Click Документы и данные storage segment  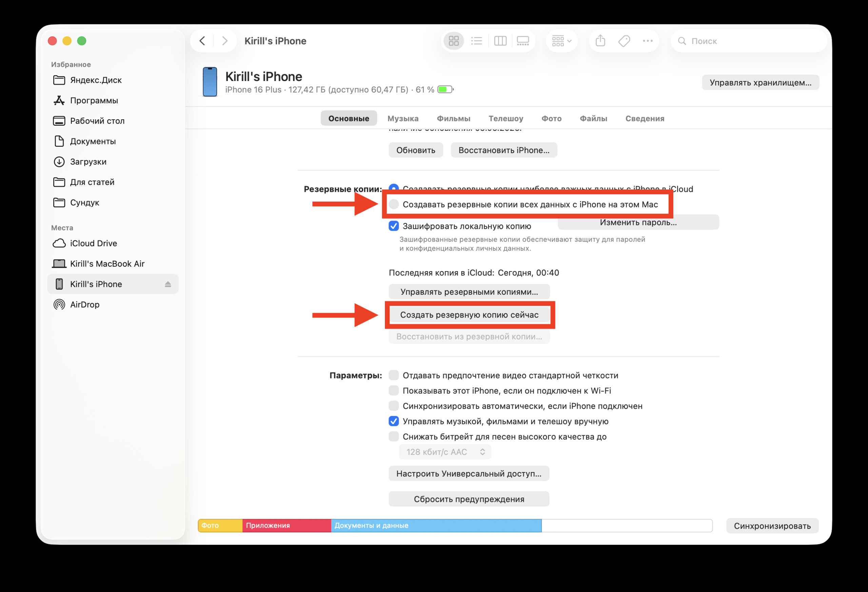click(x=436, y=526)
